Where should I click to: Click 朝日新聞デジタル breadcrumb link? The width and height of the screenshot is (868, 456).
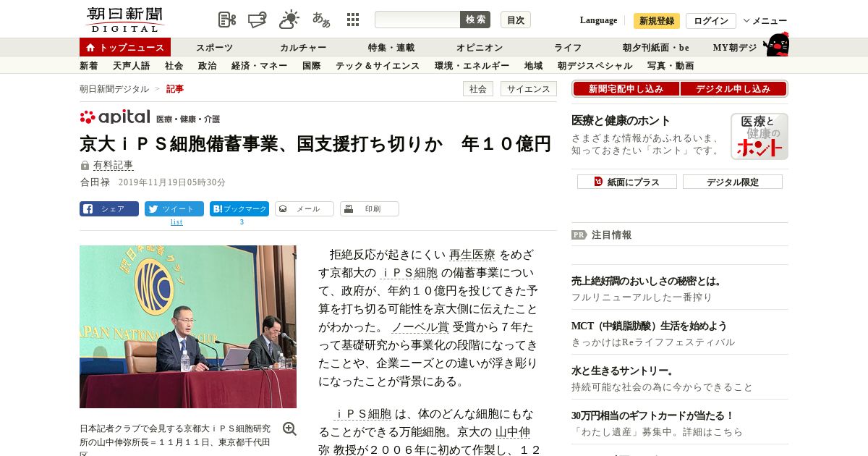point(114,89)
